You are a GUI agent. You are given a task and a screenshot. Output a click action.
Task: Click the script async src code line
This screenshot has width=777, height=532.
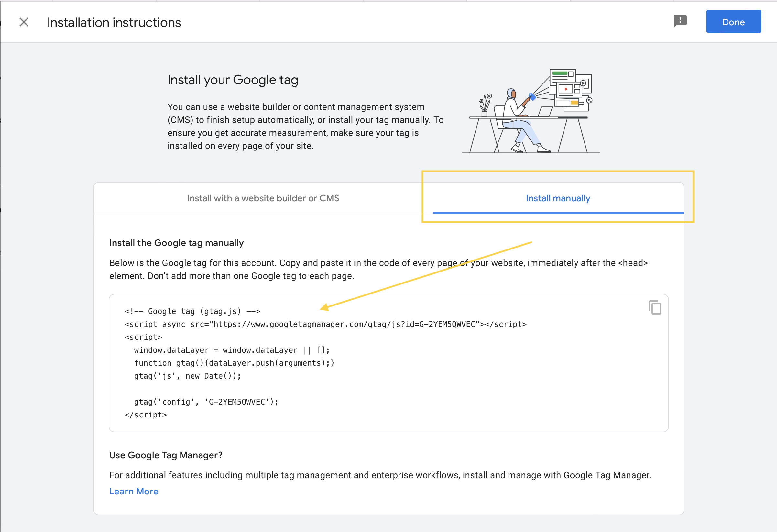(x=325, y=324)
